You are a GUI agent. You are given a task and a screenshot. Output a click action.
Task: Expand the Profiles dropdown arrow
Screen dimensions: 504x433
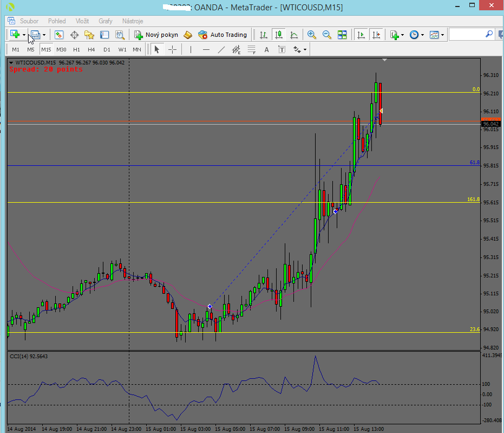[44, 35]
